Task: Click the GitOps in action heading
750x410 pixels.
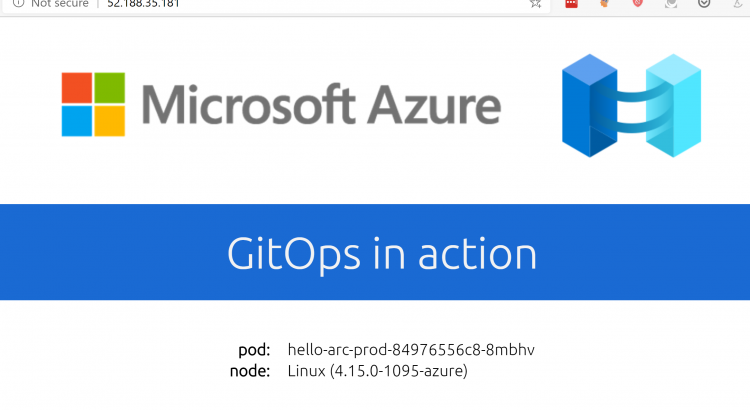Action: (382, 254)
